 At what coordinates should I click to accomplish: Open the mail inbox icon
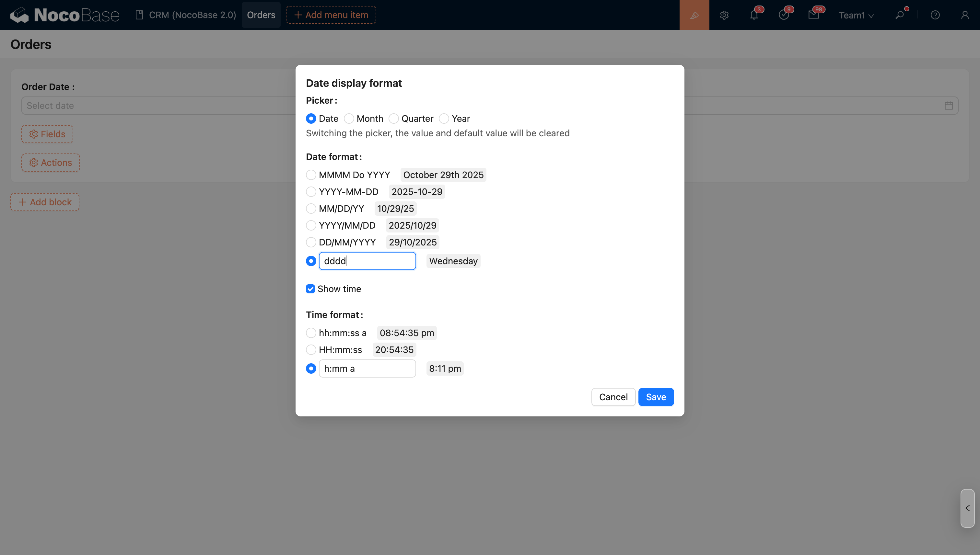coord(813,15)
